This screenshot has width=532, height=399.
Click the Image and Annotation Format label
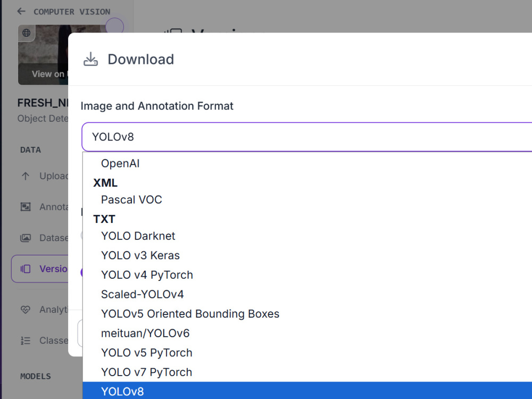pyautogui.click(x=157, y=106)
